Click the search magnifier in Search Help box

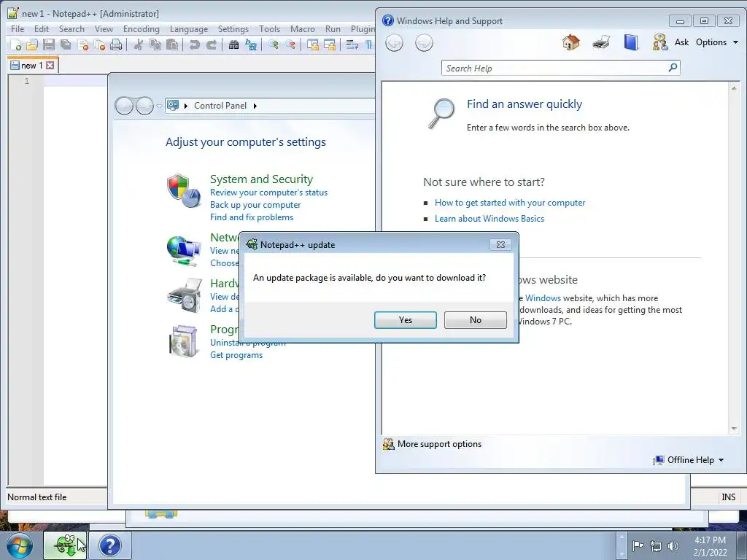(673, 68)
